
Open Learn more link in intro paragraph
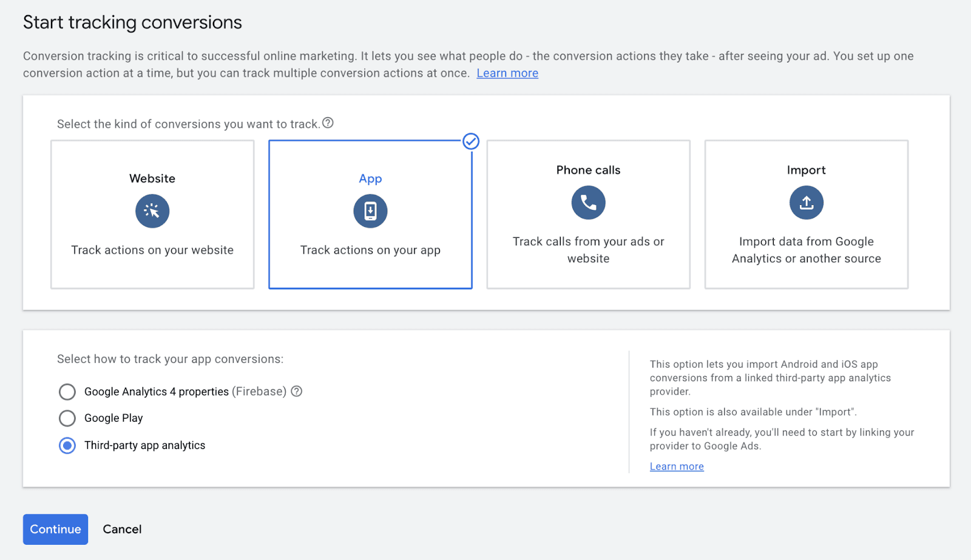coord(507,73)
